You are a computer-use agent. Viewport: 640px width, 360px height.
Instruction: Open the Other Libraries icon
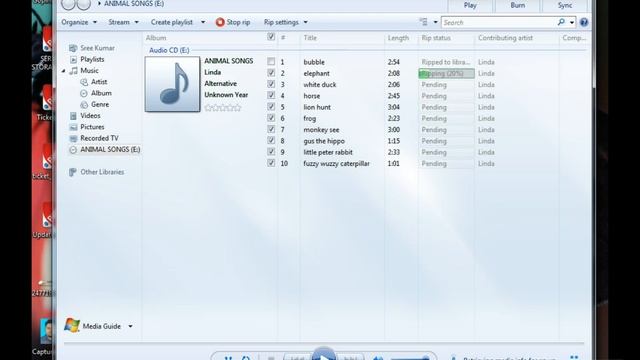tap(73, 172)
